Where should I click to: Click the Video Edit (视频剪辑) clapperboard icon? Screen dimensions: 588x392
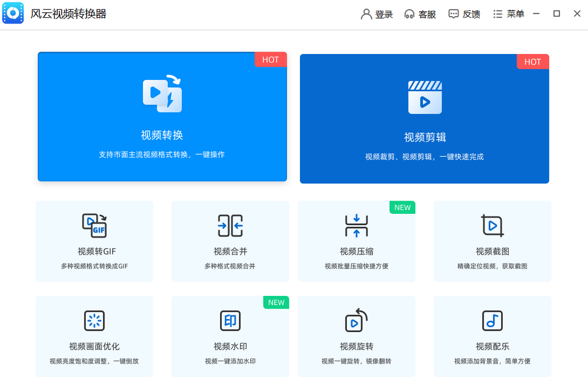tap(425, 97)
